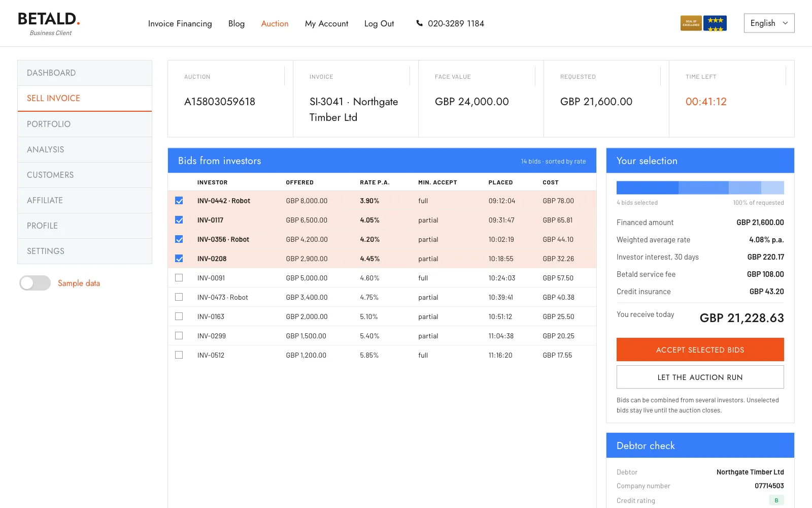
Task: Open the Profile sidebar section
Action: tap(85, 226)
